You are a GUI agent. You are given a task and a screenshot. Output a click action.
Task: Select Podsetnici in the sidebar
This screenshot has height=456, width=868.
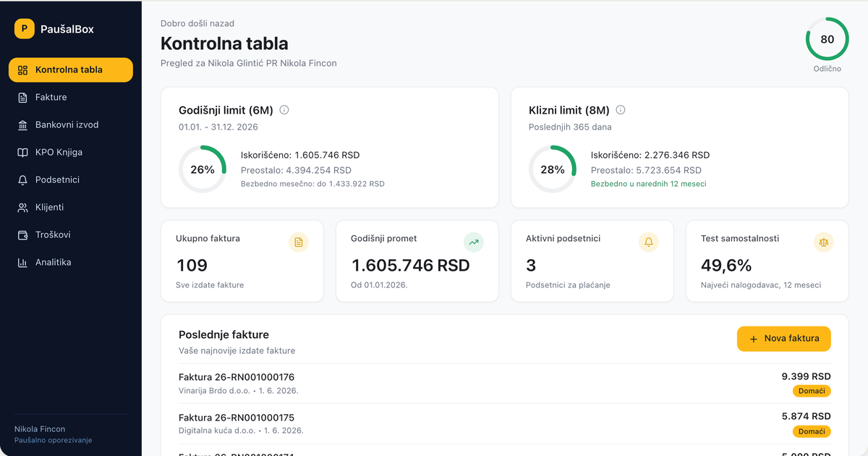click(x=71, y=180)
